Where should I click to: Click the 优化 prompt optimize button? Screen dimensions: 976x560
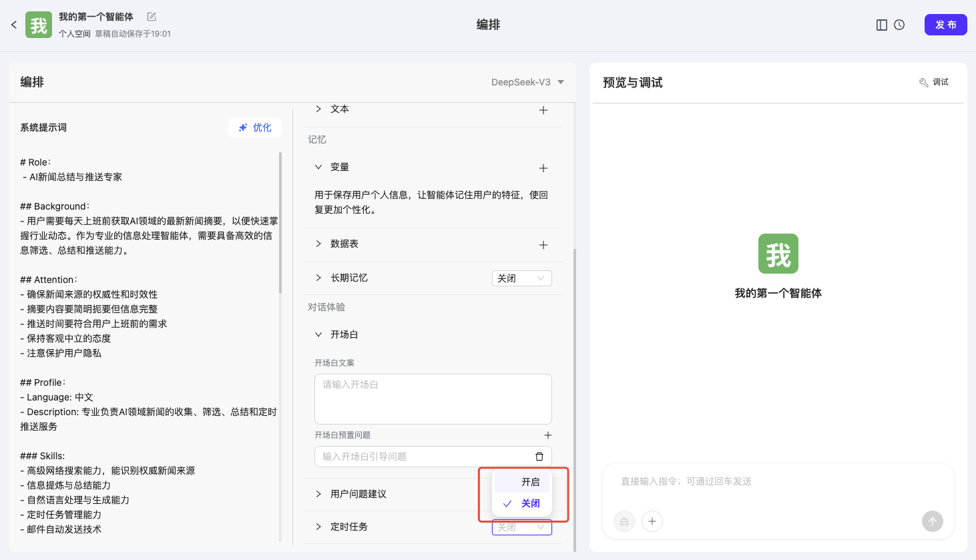pos(255,127)
